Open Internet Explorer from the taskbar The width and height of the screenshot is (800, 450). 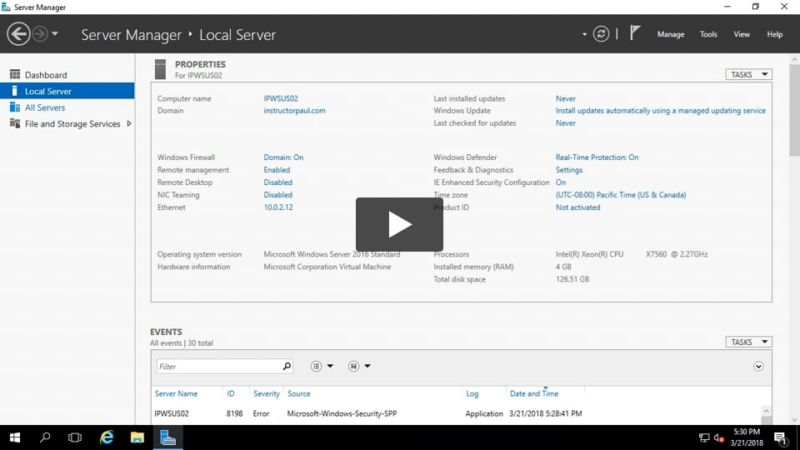106,438
